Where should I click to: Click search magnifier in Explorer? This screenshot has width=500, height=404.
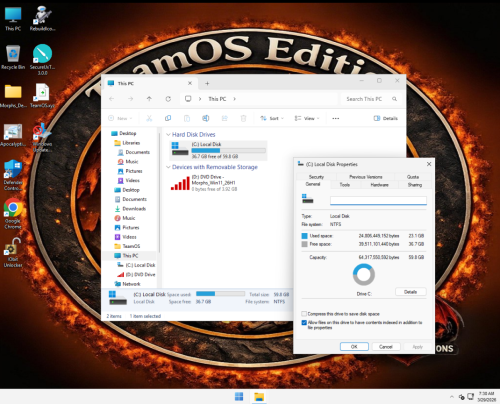click(394, 99)
